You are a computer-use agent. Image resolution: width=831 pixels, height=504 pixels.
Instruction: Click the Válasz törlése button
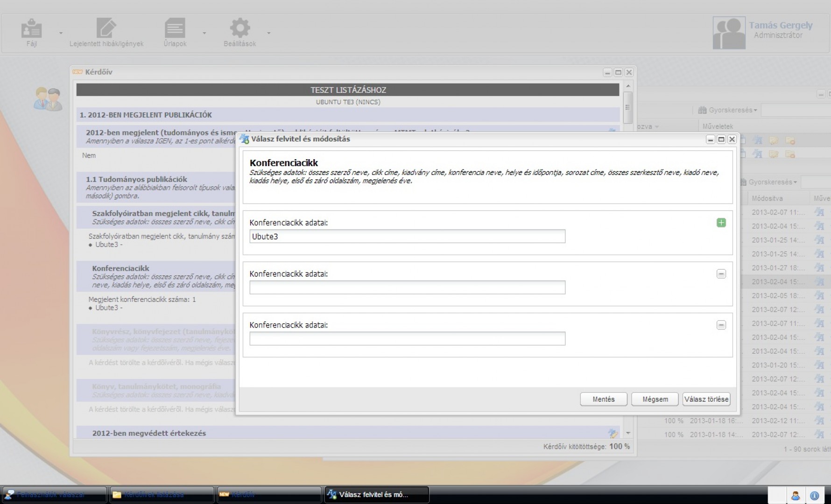(706, 399)
